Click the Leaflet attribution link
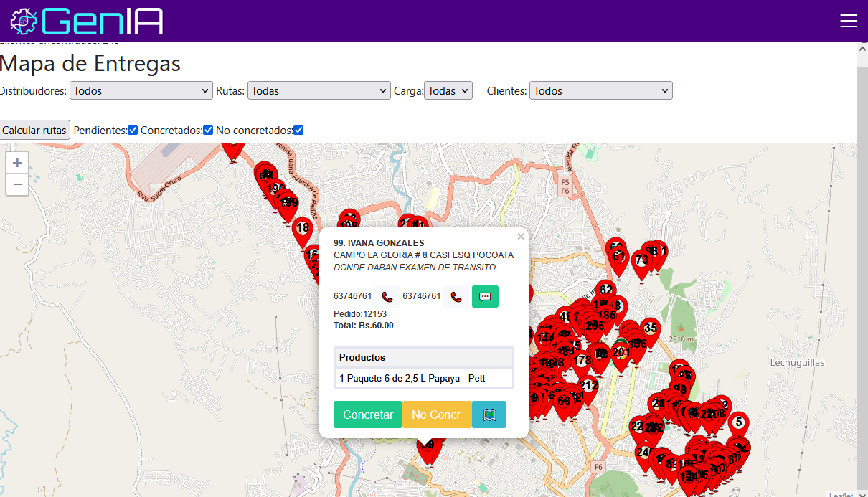The image size is (868, 497). pyautogui.click(x=841, y=494)
